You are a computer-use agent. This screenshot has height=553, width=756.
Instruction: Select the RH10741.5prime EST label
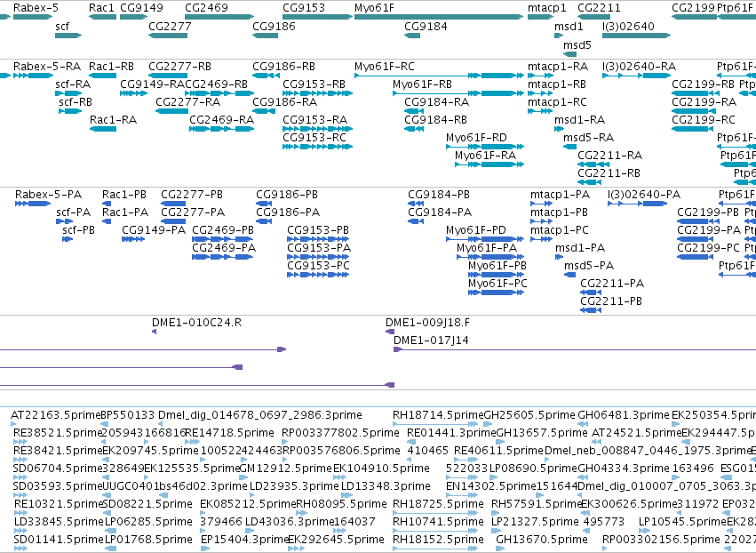click(438, 522)
